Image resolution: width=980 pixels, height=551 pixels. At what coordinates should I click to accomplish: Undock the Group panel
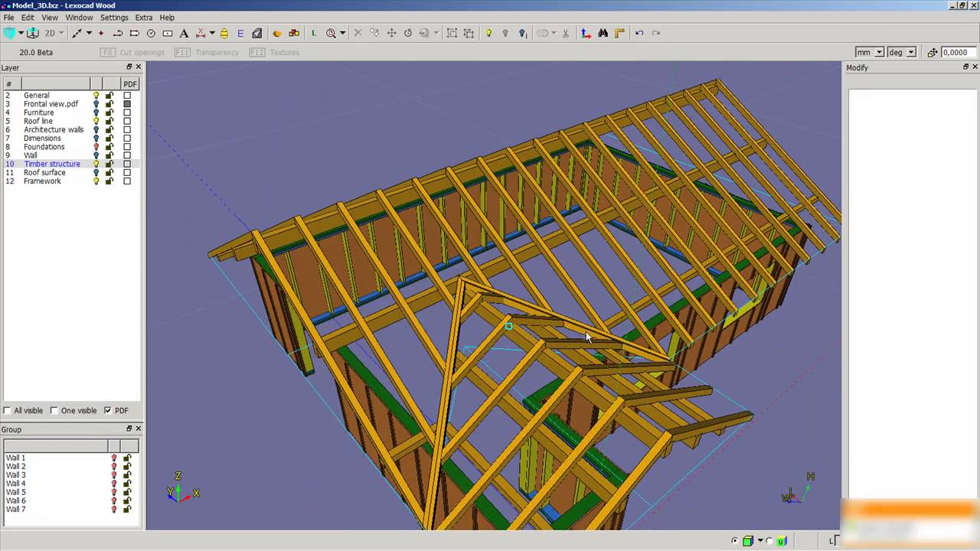pyautogui.click(x=129, y=429)
